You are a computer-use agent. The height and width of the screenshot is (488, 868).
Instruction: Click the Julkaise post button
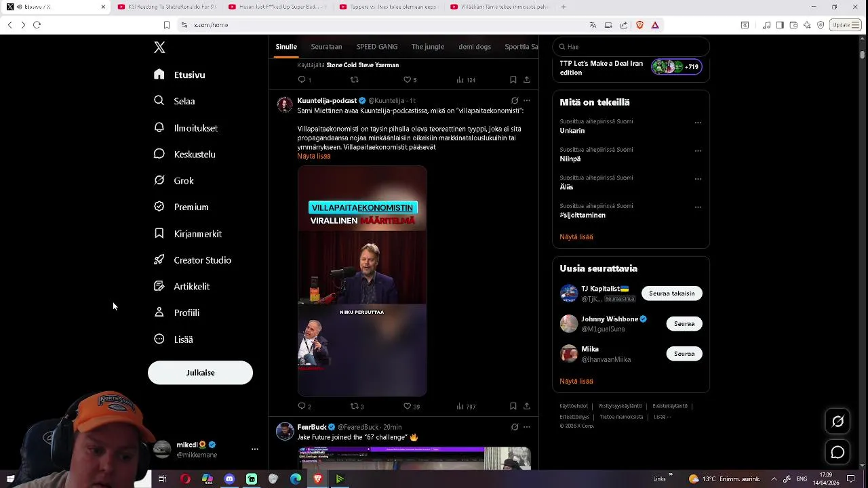(x=200, y=373)
